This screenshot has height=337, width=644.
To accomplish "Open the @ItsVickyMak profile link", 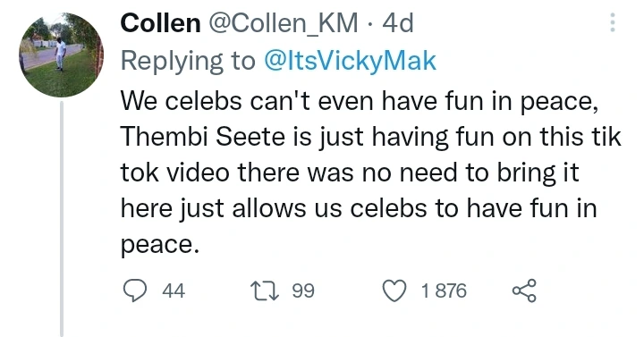I will click(350, 61).
